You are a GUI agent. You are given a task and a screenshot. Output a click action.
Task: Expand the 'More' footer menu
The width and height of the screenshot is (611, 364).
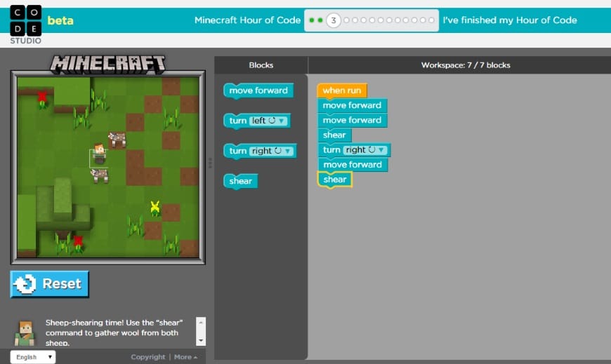click(185, 357)
